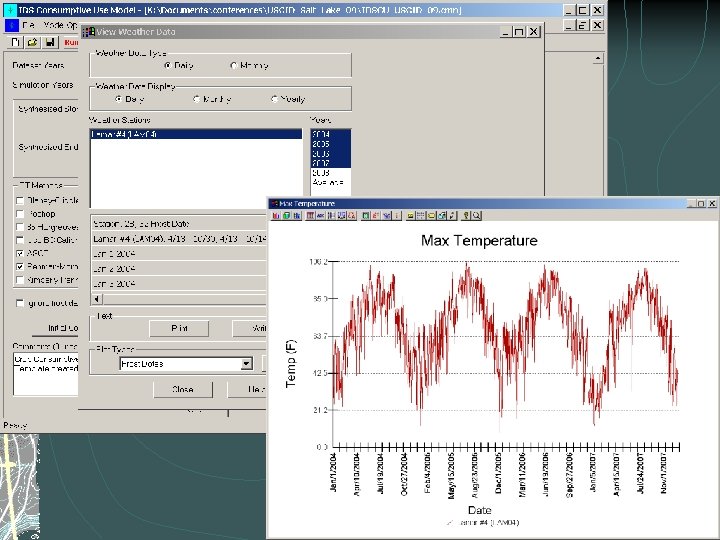Click the red Run toolbar button
Viewport: 720px width, 540px height.
point(70,43)
